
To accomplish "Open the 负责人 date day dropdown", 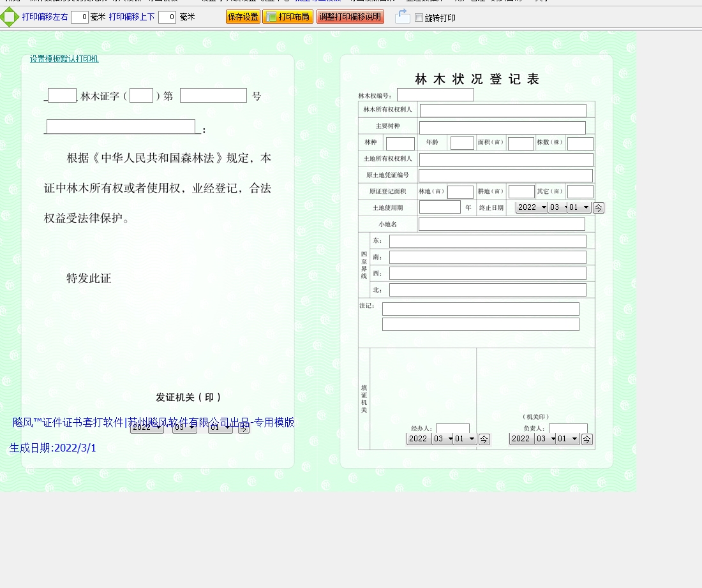I will (567, 439).
